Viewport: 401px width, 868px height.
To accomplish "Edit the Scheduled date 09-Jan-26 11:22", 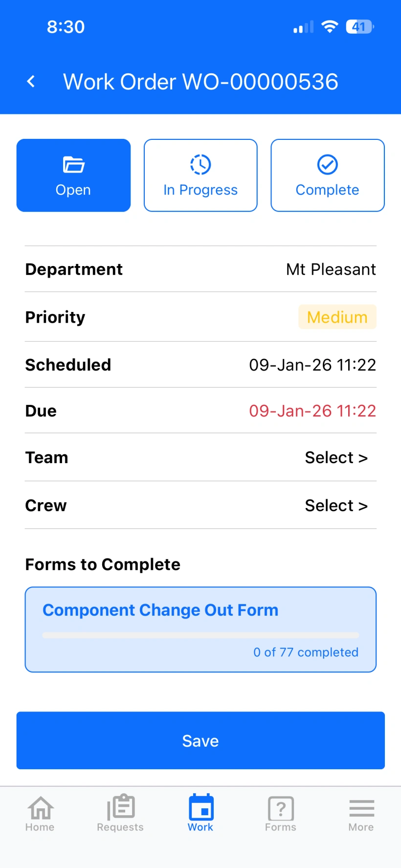I will (312, 365).
